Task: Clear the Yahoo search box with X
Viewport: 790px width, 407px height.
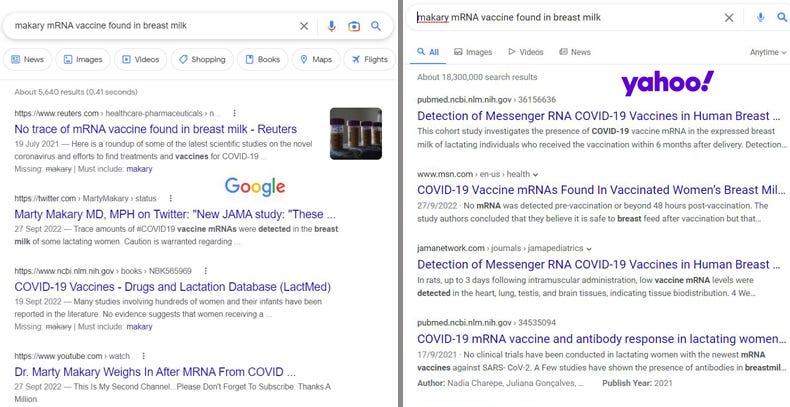Action: click(x=729, y=18)
